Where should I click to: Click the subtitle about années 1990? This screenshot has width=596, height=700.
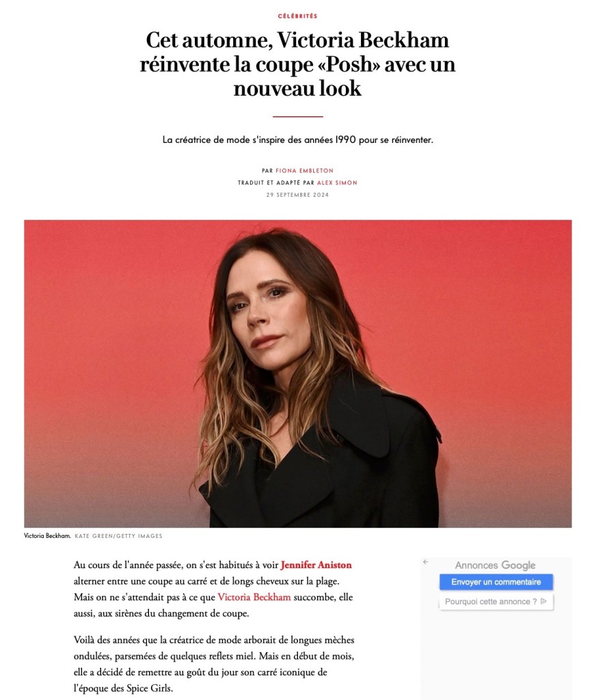298,139
